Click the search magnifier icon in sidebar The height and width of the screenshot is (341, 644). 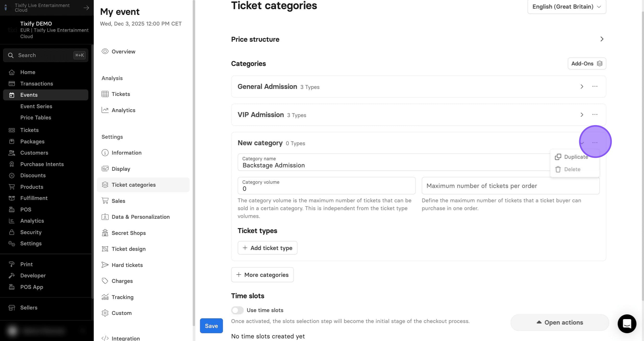(11, 55)
